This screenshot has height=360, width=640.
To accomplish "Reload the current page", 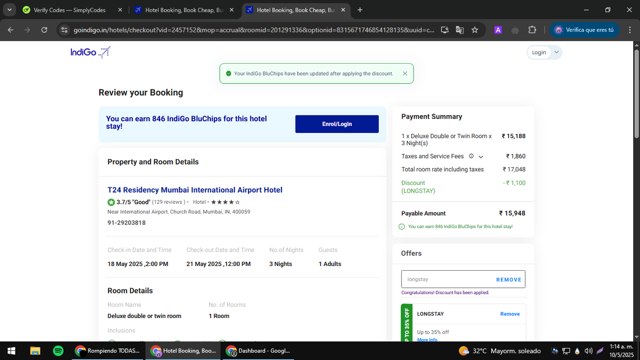I will [44, 30].
